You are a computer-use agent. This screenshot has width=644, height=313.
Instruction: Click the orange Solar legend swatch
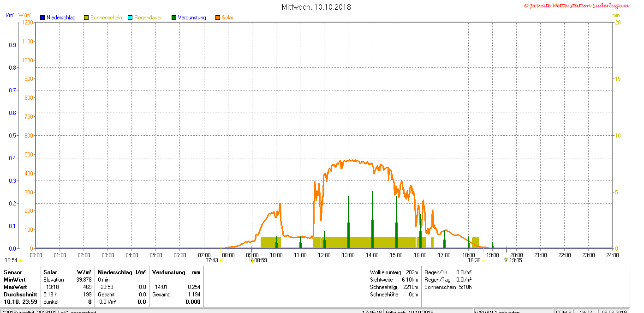(218, 18)
